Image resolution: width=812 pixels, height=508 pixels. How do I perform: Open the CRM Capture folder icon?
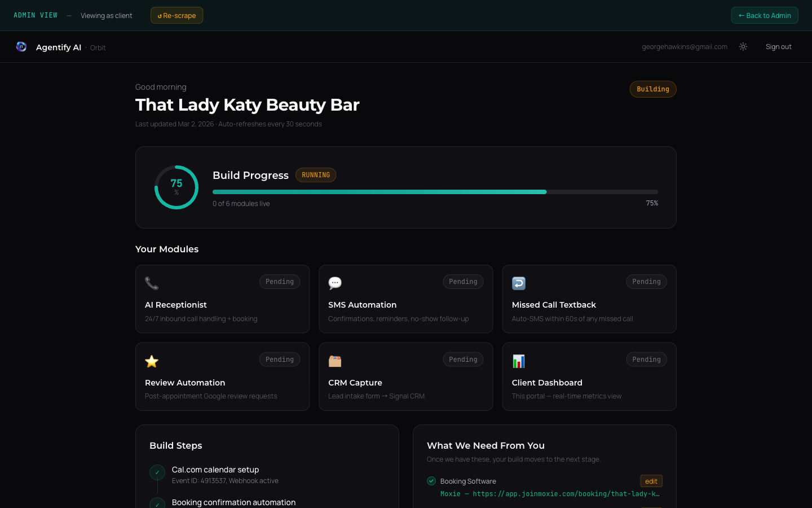[335, 361]
